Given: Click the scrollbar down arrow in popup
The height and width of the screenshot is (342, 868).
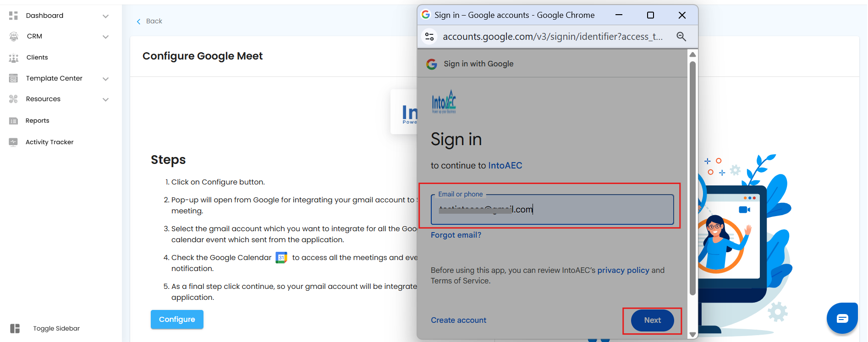Looking at the screenshot, I should (x=692, y=335).
